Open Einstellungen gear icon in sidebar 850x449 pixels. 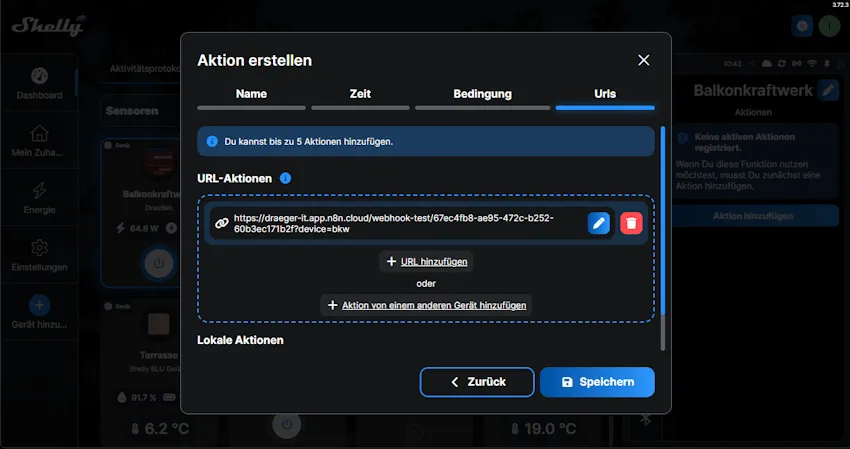pyautogui.click(x=39, y=248)
